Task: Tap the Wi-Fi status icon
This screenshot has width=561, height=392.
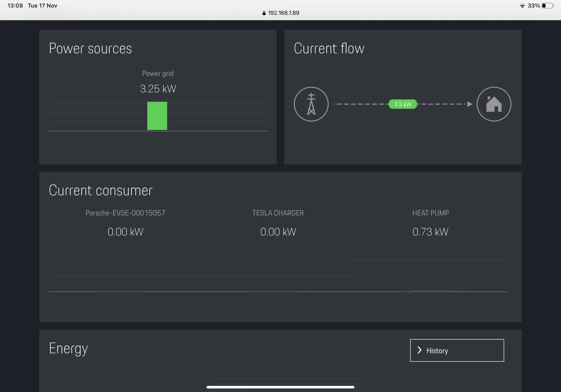Action: tap(522, 6)
